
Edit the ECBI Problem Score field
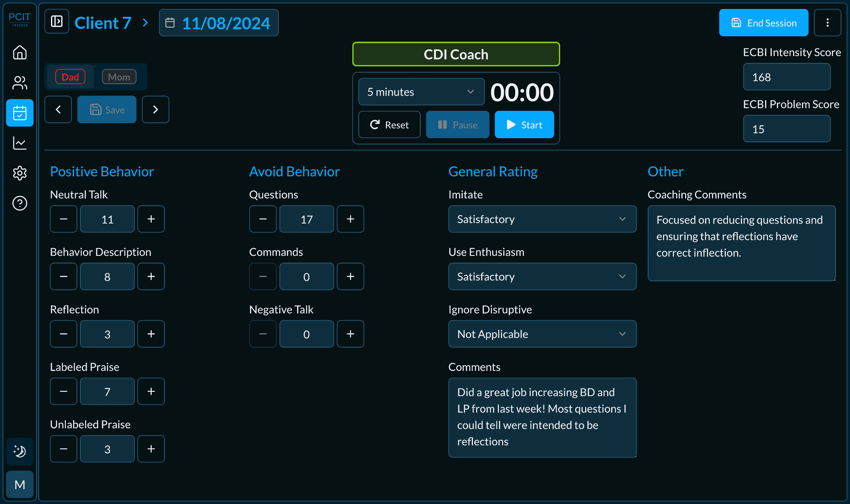click(787, 129)
